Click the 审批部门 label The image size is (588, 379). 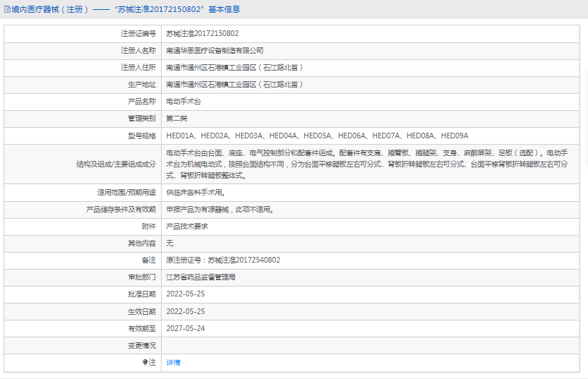coord(142,277)
